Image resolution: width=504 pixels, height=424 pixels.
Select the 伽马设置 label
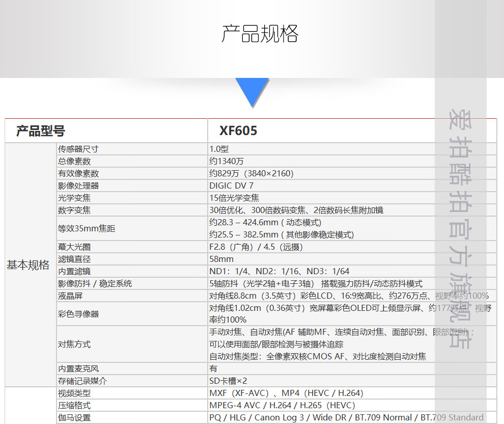74,417
